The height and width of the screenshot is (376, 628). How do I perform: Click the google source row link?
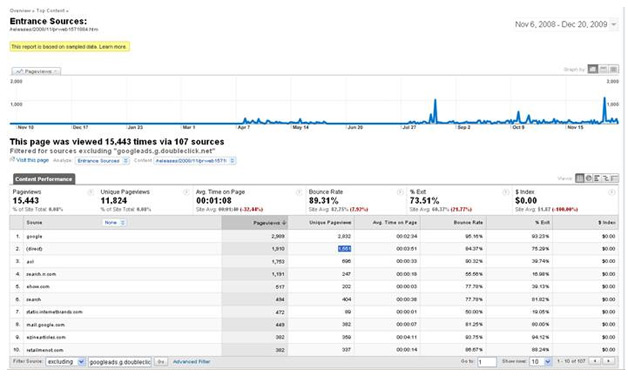(x=34, y=236)
